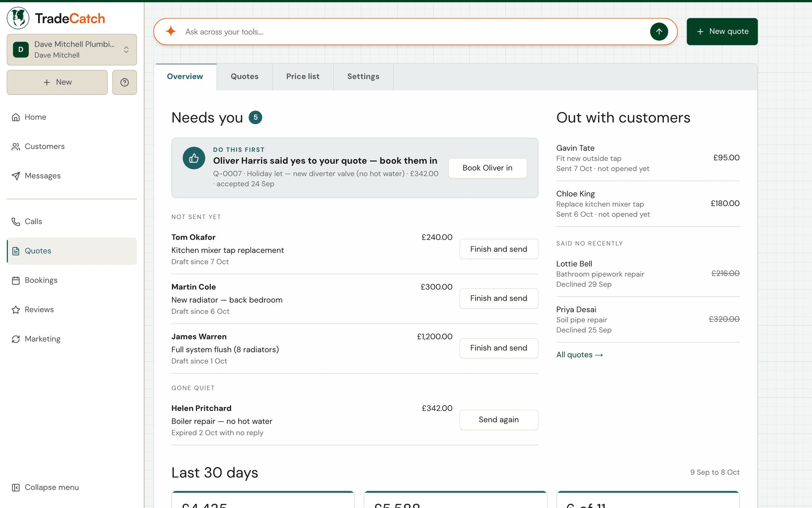Click the Reviews star icon

[16, 310]
